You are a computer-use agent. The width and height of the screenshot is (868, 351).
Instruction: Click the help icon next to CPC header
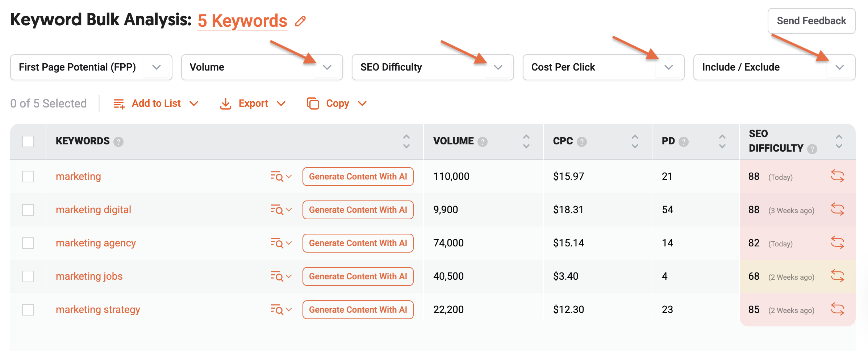pyautogui.click(x=582, y=142)
